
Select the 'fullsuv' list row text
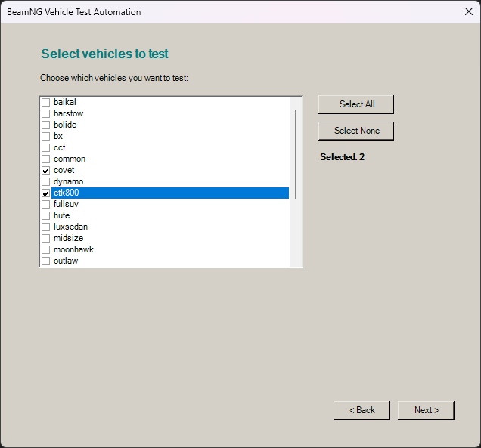(66, 204)
